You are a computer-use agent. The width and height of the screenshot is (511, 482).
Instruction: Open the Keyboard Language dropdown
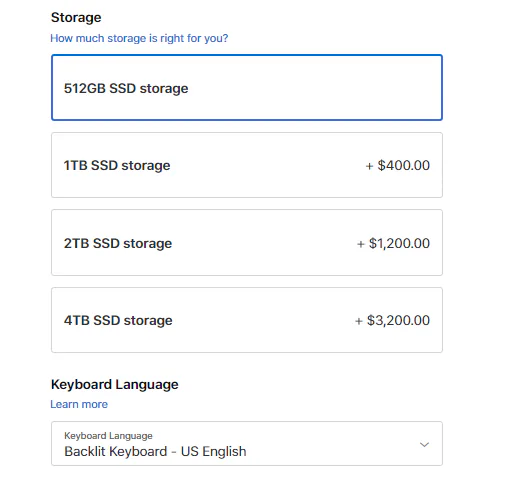pyautogui.click(x=247, y=444)
